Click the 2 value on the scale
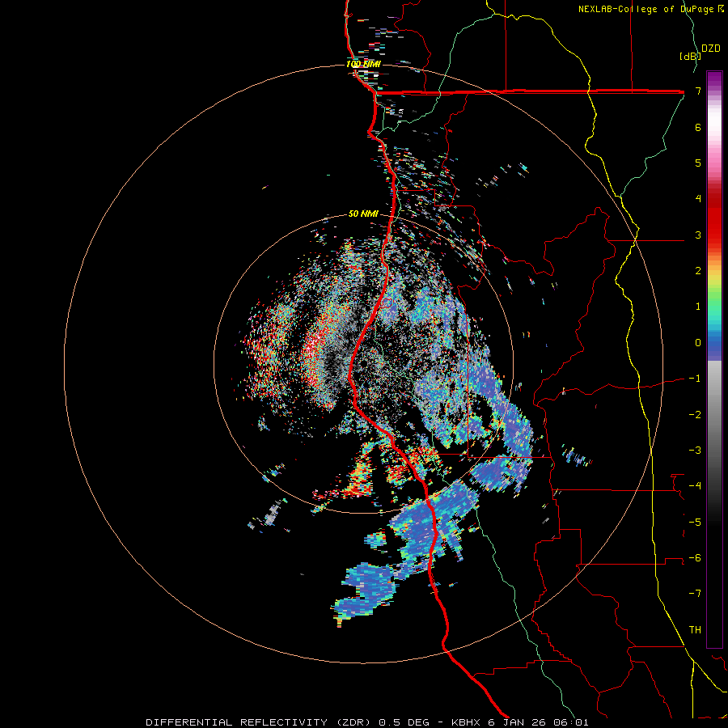 (698, 271)
